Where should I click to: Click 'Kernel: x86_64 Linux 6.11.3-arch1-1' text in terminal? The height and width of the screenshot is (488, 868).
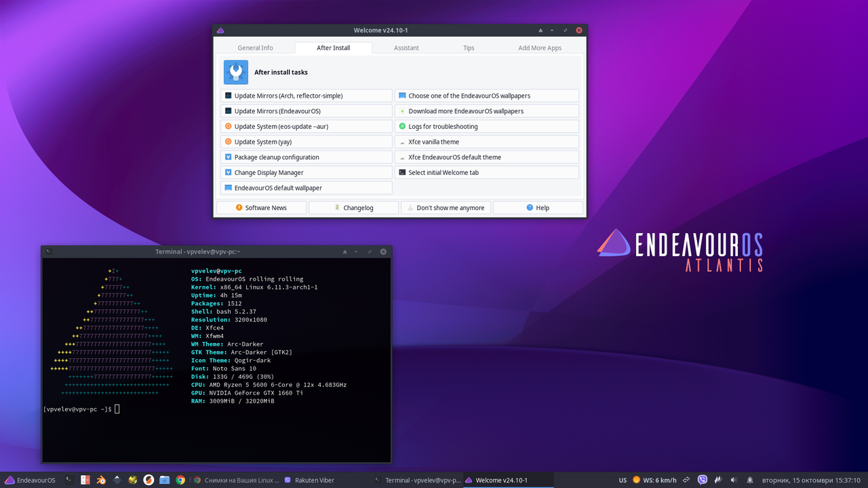[x=254, y=287]
